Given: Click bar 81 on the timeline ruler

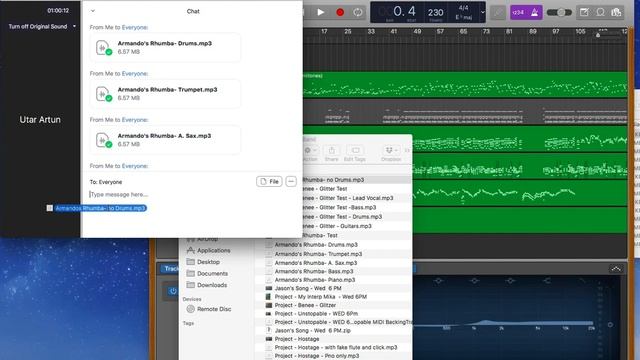Looking at the screenshot, I should [509, 31].
